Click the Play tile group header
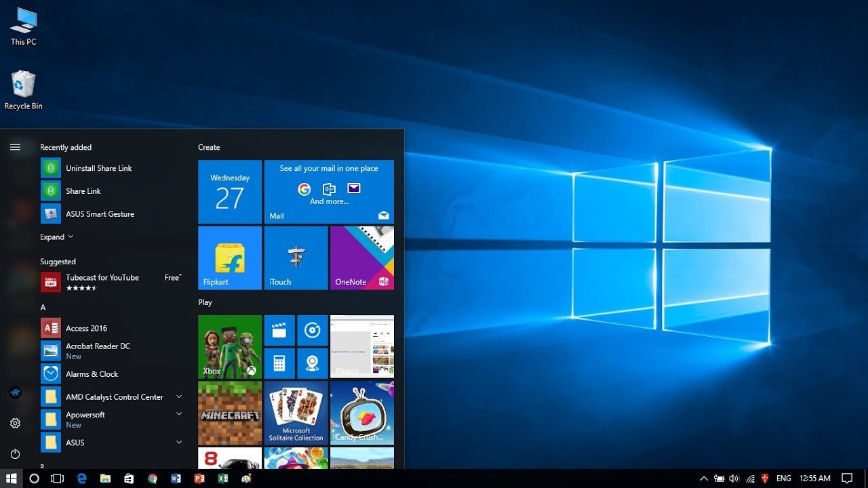Image resolution: width=868 pixels, height=488 pixels. [x=205, y=302]
